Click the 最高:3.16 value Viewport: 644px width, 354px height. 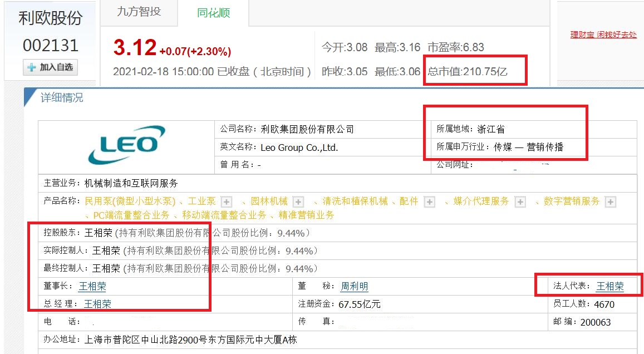[x=397, y=47]
